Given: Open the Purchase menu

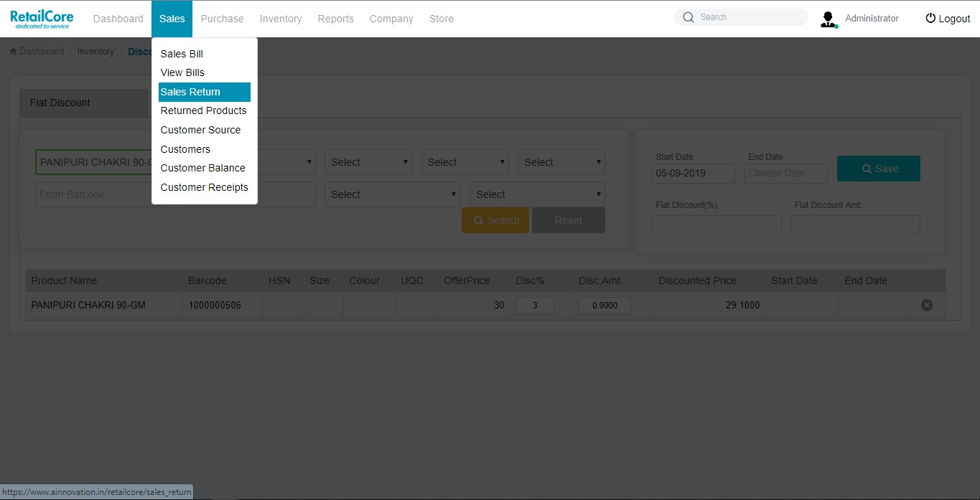Looking at the screenshot, I should point(223,19).
